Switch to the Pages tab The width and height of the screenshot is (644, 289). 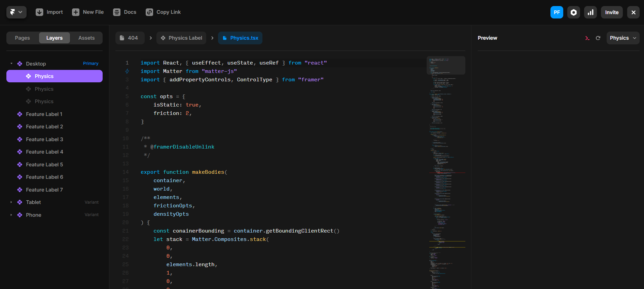[23, 38]
